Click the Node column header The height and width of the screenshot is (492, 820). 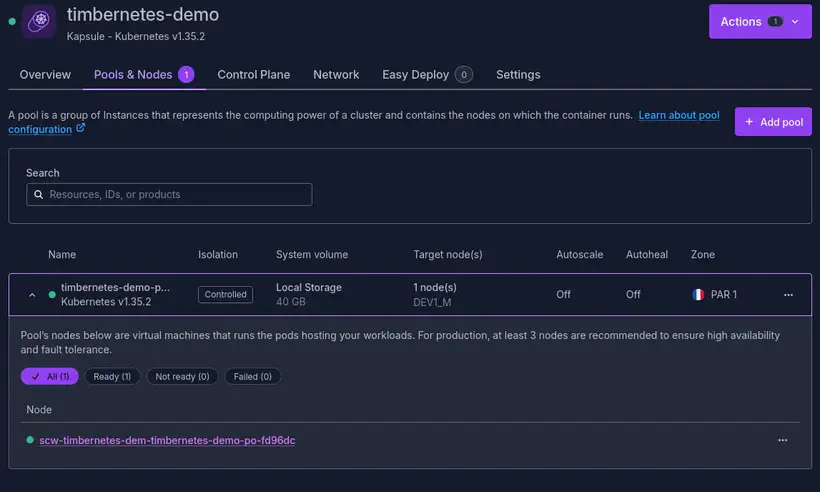39,410
